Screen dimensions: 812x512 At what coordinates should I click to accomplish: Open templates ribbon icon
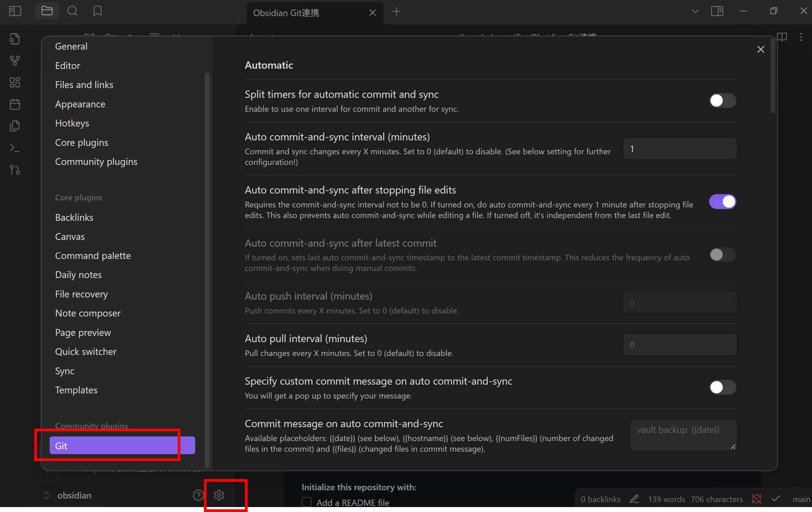click(15, 126)
